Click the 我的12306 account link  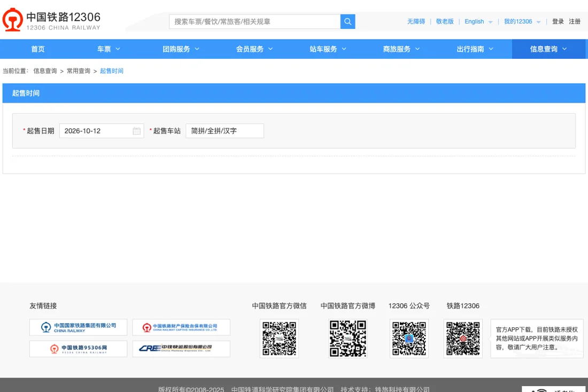pyautogui.click(x=518, y=21)
